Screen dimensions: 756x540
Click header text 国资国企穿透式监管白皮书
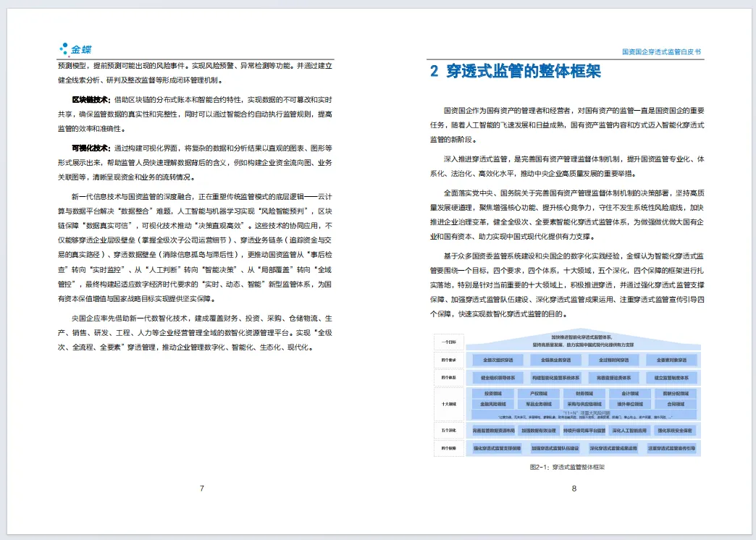click(661, 51)
